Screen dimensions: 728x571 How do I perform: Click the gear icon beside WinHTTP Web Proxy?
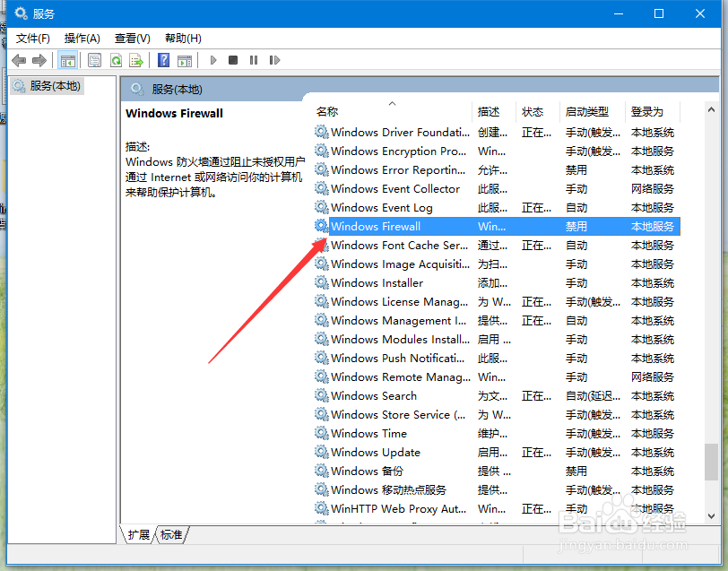click(x=321, y=508)
